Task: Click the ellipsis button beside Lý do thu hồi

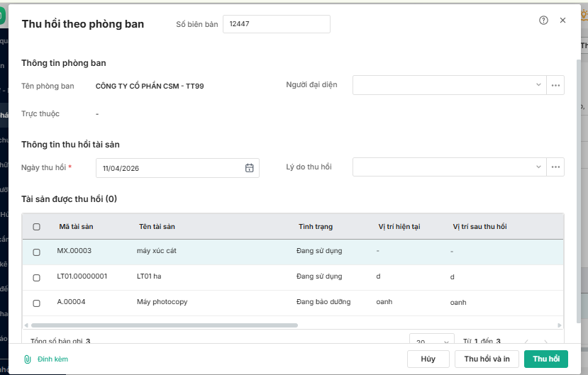Action: [555, 167]
